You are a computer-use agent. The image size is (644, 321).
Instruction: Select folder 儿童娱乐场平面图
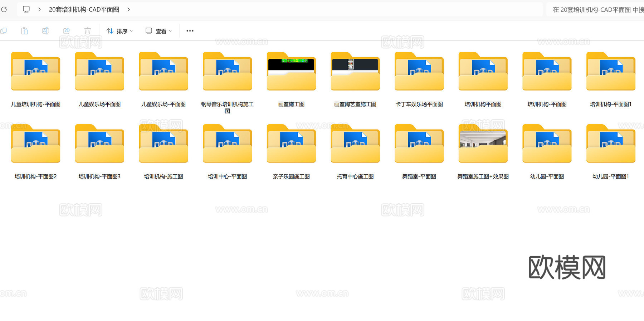coord(99,79)
